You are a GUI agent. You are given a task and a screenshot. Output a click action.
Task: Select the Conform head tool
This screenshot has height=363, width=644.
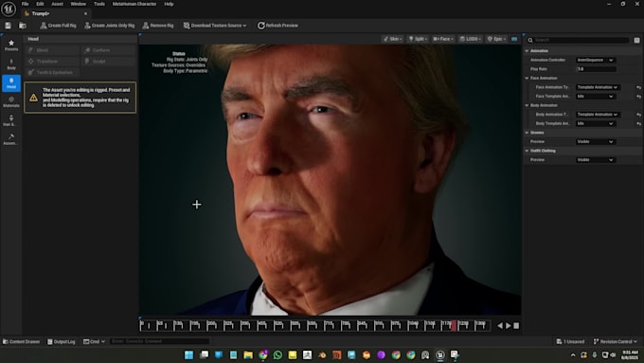tap(108, 50)
